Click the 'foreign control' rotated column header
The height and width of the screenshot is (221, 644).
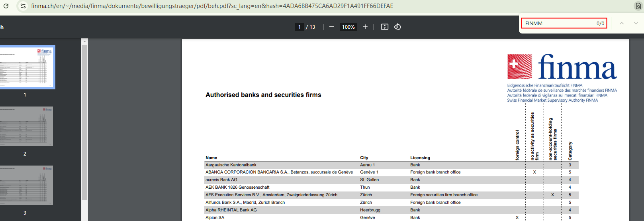(517, 145)
